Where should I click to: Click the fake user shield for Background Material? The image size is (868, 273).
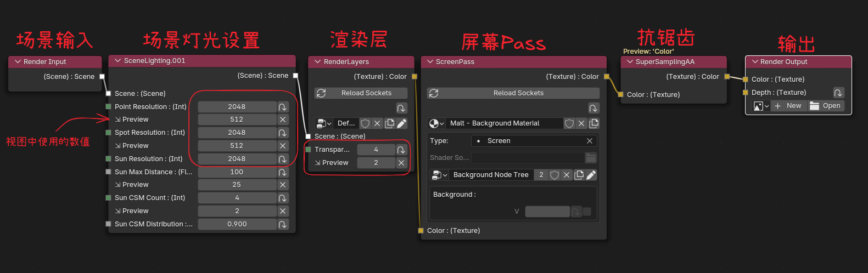[x=569, y=123]
